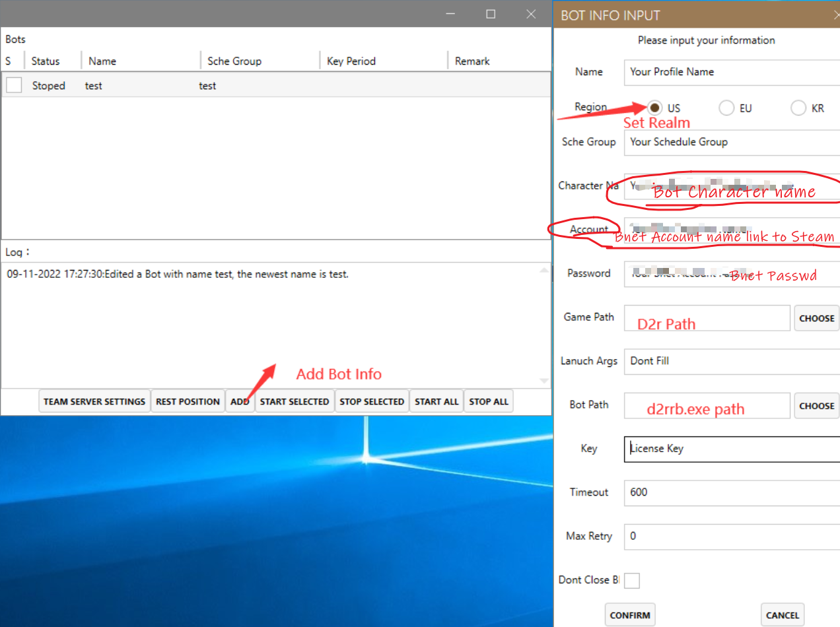Select the 'Stoped' status cell
This screenshot has width=840, height=627.
click(49, 86)
